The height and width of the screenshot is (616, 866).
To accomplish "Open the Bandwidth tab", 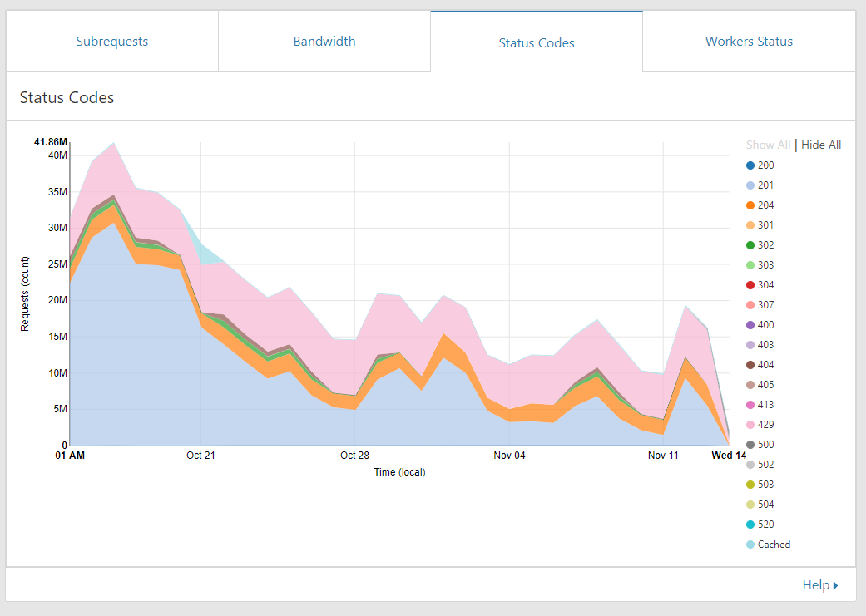I will [x=324, y=41].
